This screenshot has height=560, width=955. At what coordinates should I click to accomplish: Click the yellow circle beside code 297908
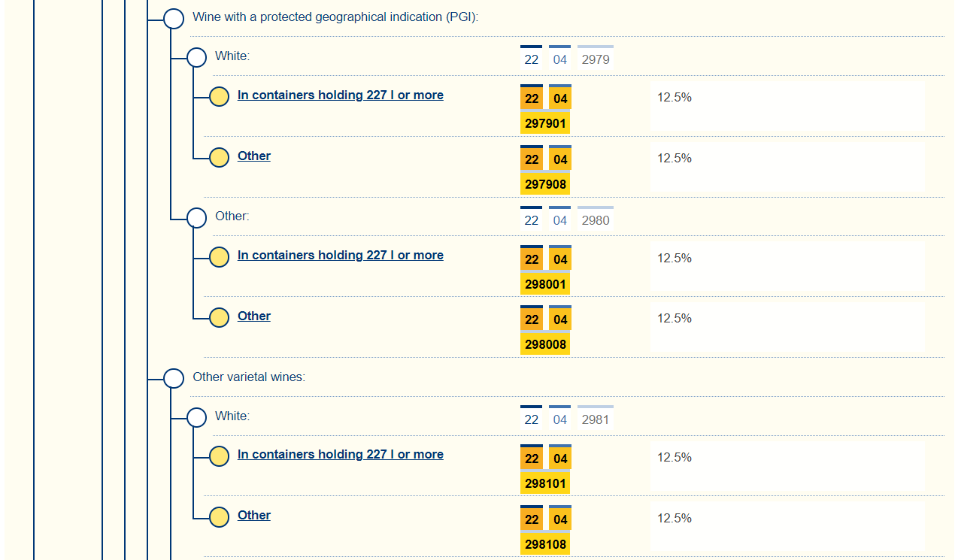[219, 158]
